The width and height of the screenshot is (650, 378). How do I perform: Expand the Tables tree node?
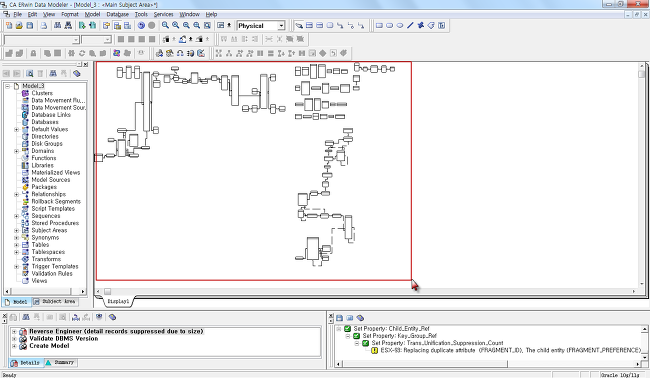17,245
